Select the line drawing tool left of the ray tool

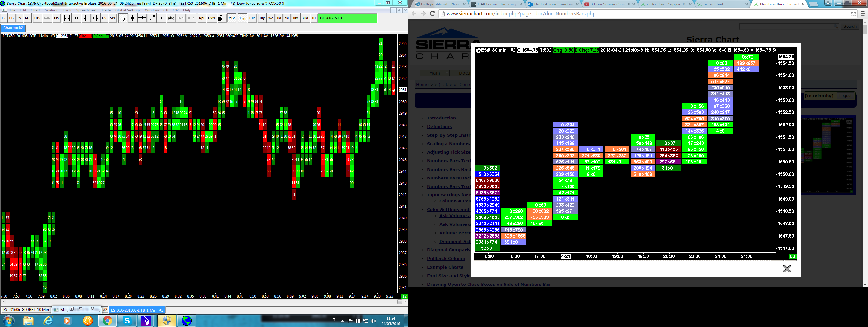tap(152, 18)
